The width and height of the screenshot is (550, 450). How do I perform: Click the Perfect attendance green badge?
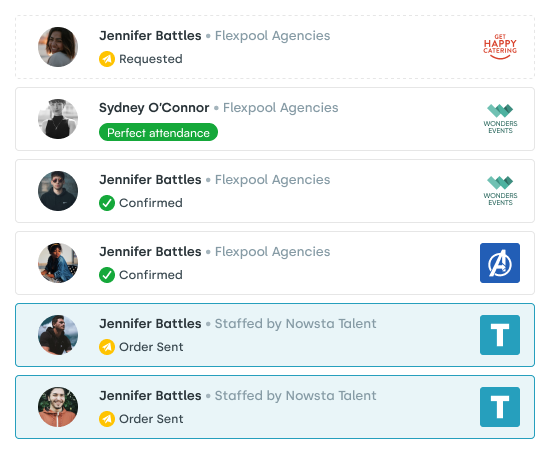click(x=159, y=132)
